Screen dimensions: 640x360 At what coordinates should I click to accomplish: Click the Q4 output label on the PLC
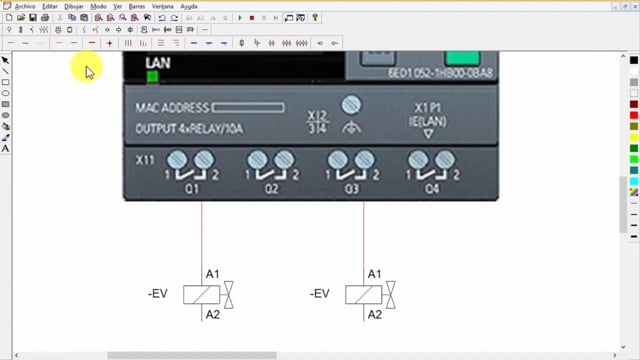432,189
